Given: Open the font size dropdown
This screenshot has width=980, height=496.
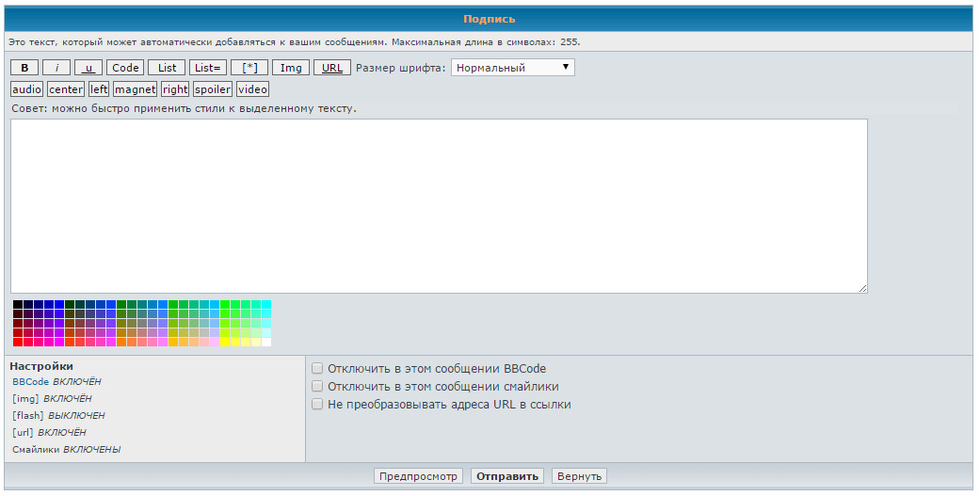Looking at the screenshot, I should 513,68.
